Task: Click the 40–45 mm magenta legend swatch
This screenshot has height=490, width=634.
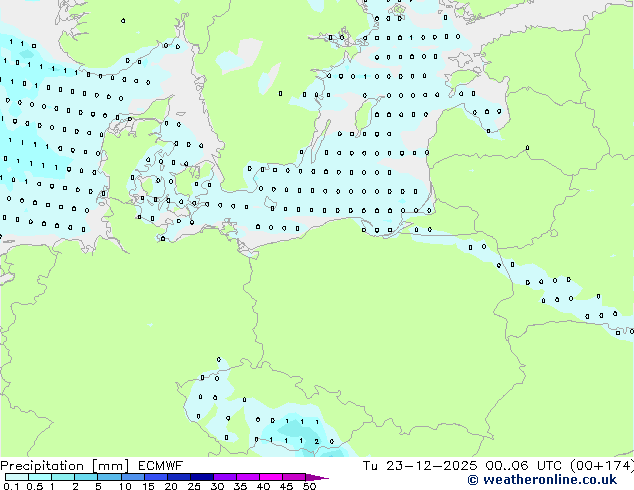Action: click(271, 477)
